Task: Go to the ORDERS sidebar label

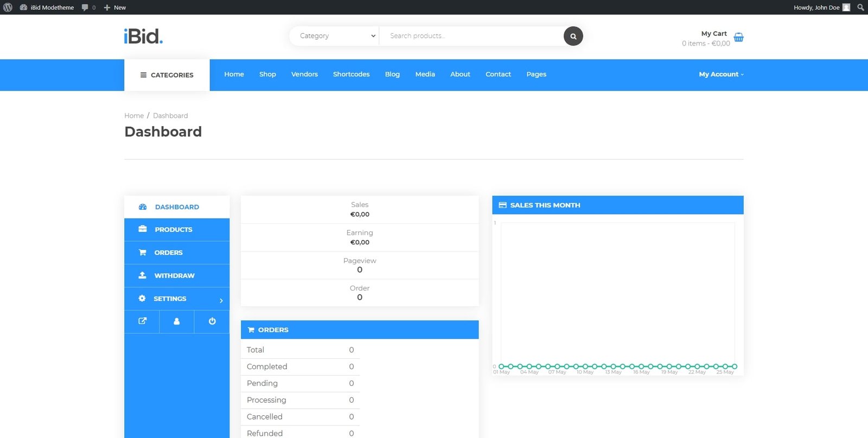Action: [168, 253]
